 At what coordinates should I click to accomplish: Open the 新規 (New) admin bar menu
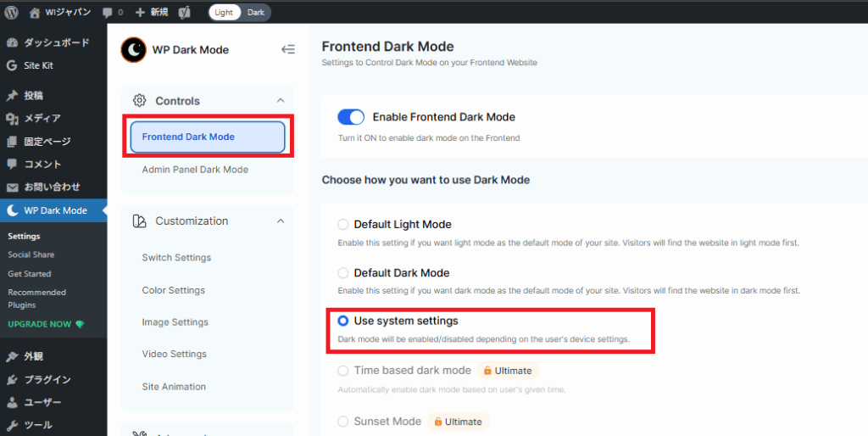(151, 13)
